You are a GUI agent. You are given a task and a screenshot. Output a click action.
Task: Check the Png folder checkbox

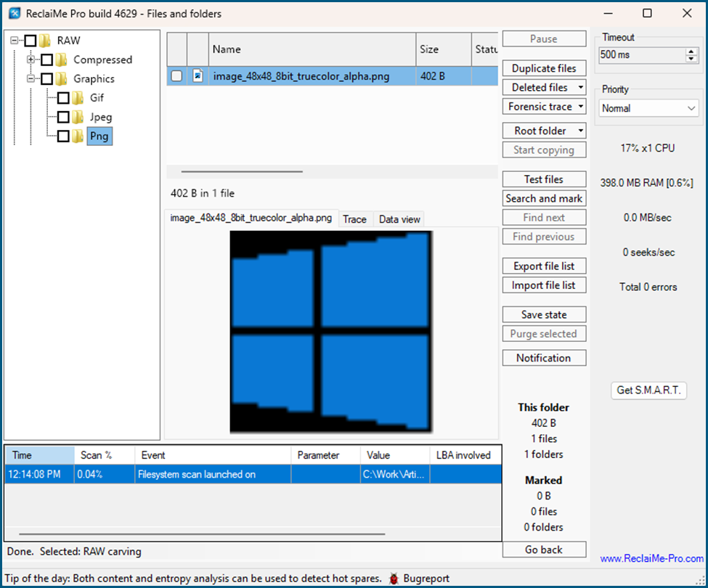tap(64, 136)
